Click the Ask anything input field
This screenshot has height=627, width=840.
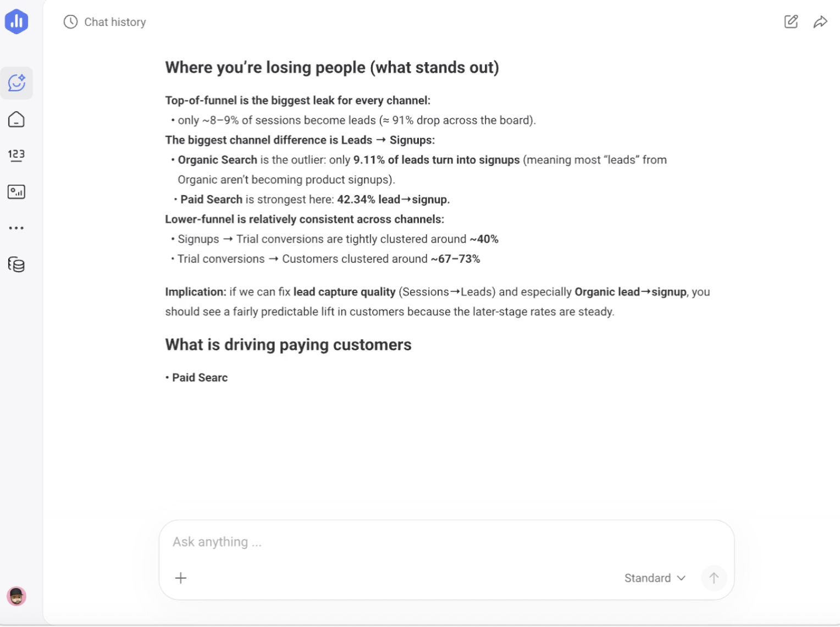[446, 542]
